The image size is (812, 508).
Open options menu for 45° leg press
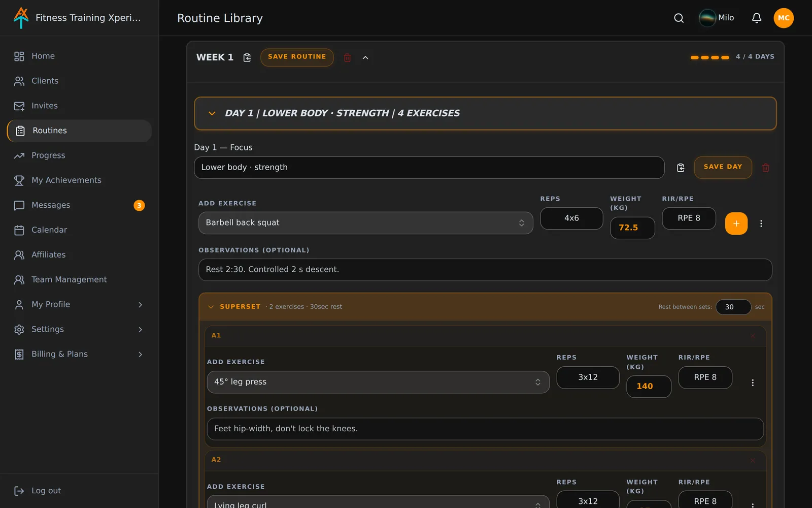click(x=753, y=383)
